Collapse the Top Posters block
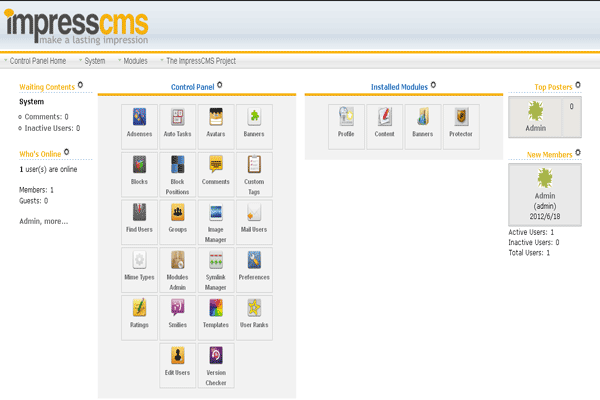600x400 pixels. pyautogui.click(x=578, y=85)
